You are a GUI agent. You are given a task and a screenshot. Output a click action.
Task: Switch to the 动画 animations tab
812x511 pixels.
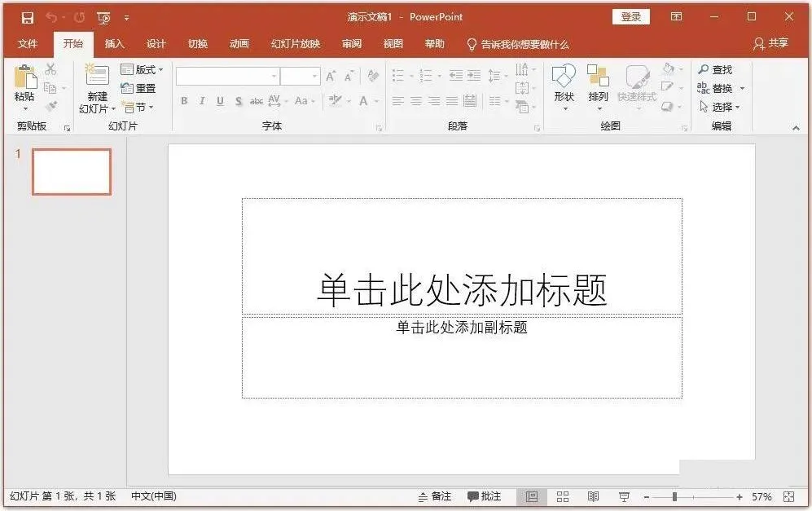pyautogui.click(x=239, y=44)
